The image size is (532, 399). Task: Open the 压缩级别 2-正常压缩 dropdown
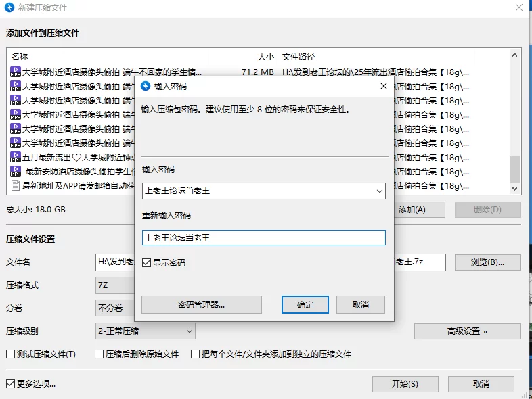[x=146, y=331]
